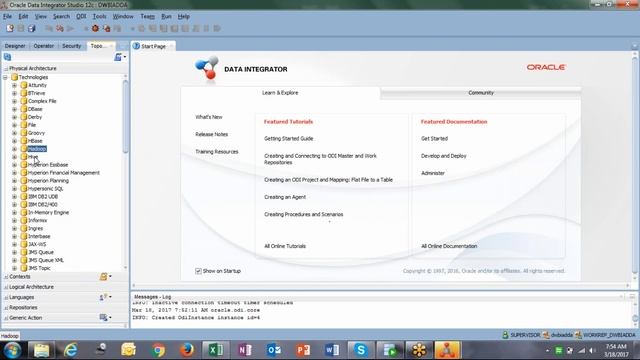Open the Tools menu
The width and height of the screenshot is (640, 360).
click(99, 16)
